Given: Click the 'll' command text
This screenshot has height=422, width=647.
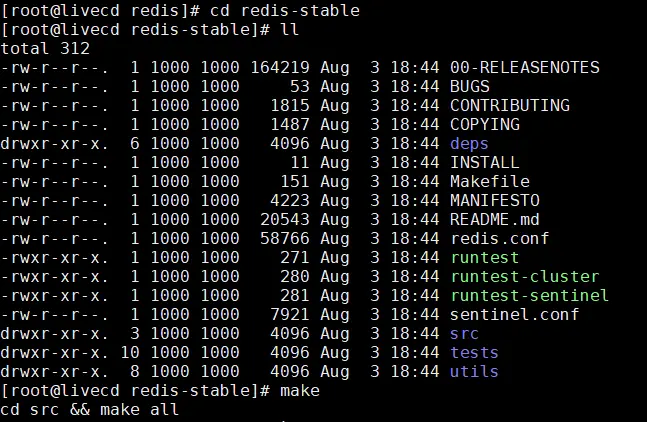Looking at the screenshot, I should coord(290,29).
